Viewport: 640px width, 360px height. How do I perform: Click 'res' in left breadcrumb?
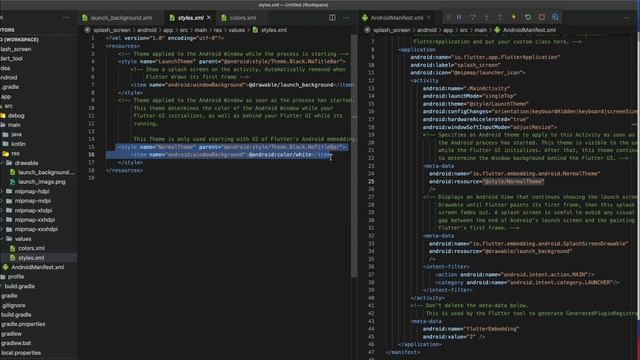tap(218, 30)
